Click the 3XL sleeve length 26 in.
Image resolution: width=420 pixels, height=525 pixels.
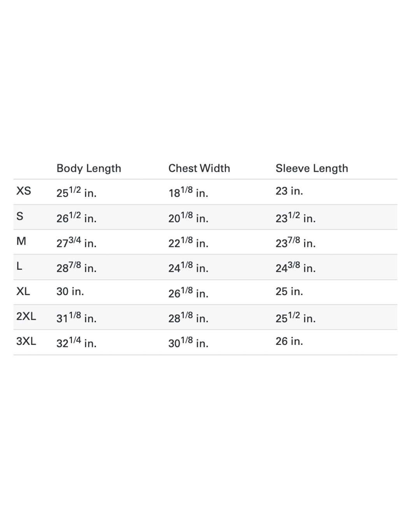click(x=289, y=341)
